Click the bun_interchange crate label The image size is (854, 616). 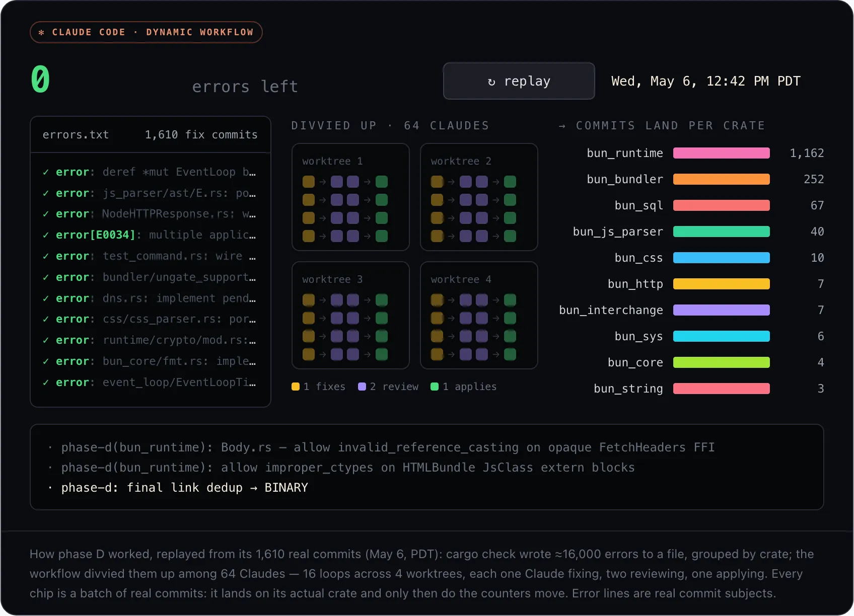[x=611, y=310]
